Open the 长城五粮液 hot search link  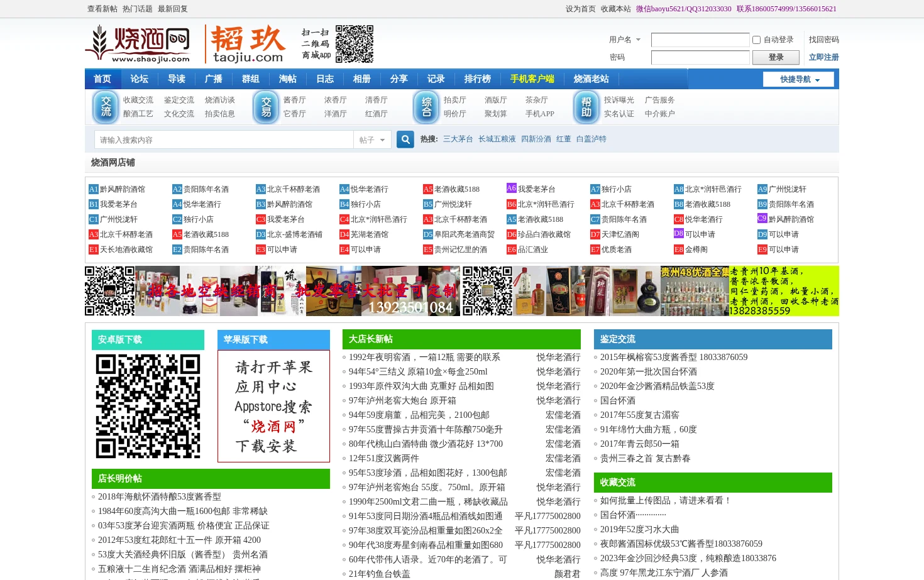pyautogui.click(x=497, y=139)
